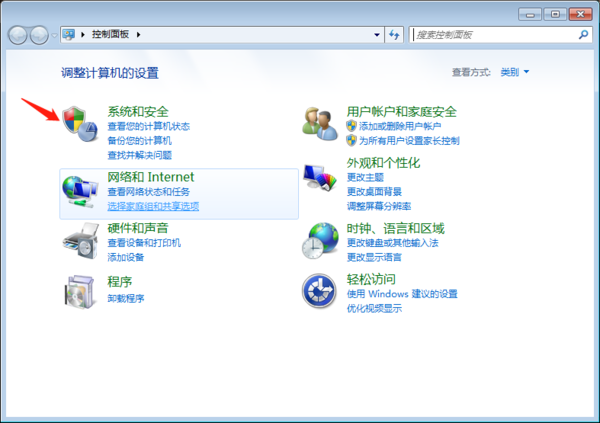Screen dimensions: 600x423
Task: Open 更改键盘或其他输入法 link
Action: coord(393,243)
